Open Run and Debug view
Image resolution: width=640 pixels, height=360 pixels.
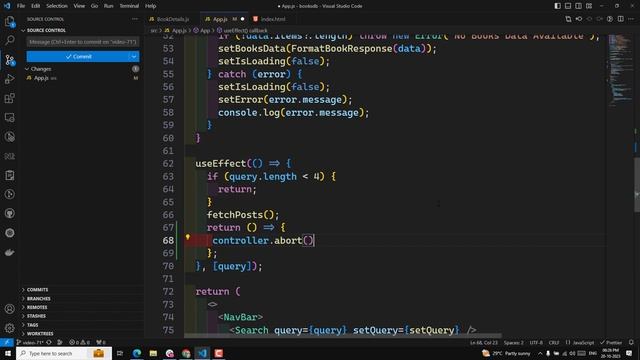9,79
